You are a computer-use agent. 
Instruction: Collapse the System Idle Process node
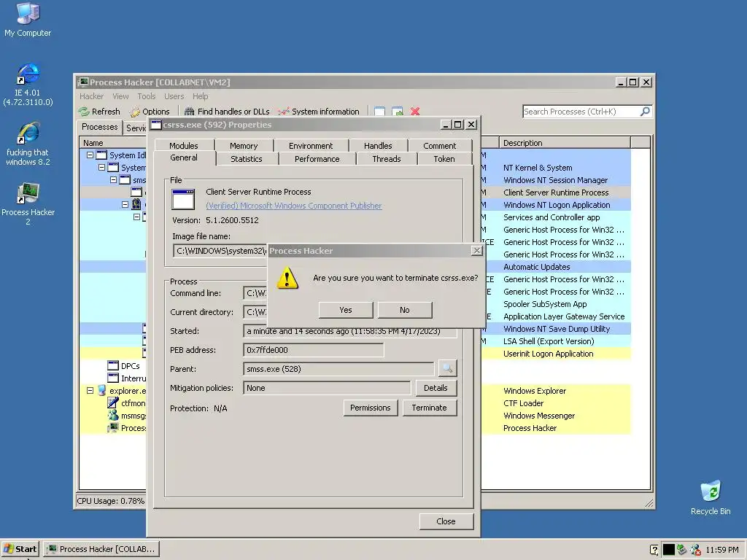pyautogui.click(x=90, y=155)
